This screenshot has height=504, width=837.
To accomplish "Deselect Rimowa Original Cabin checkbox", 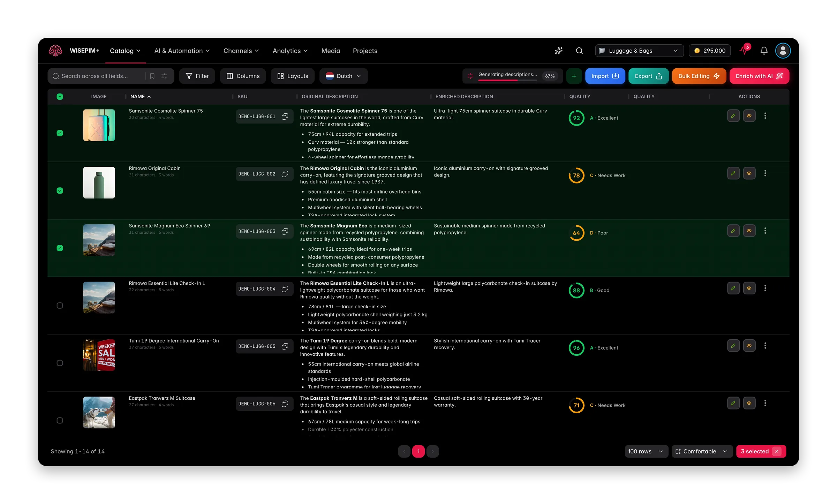I will click(60, 191).
